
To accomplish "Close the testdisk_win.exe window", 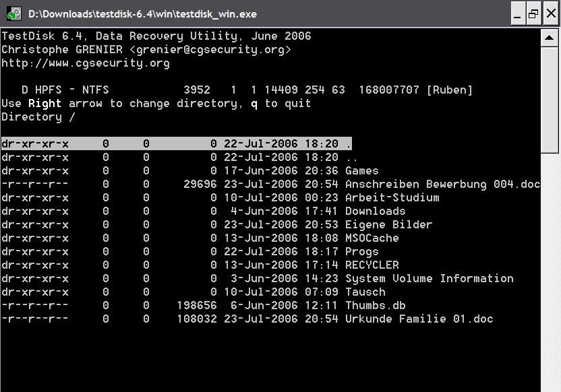I will pos(551,13).
